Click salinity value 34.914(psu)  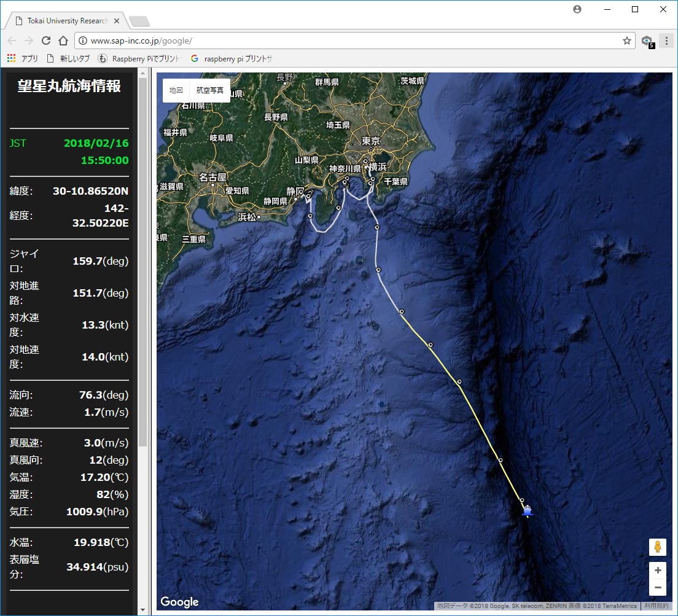pos(97,567)
